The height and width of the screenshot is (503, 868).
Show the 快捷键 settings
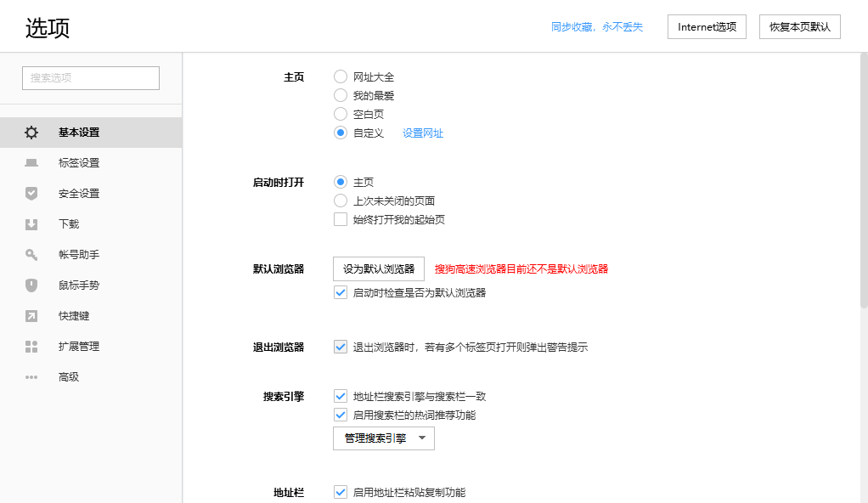pos(91,316)
